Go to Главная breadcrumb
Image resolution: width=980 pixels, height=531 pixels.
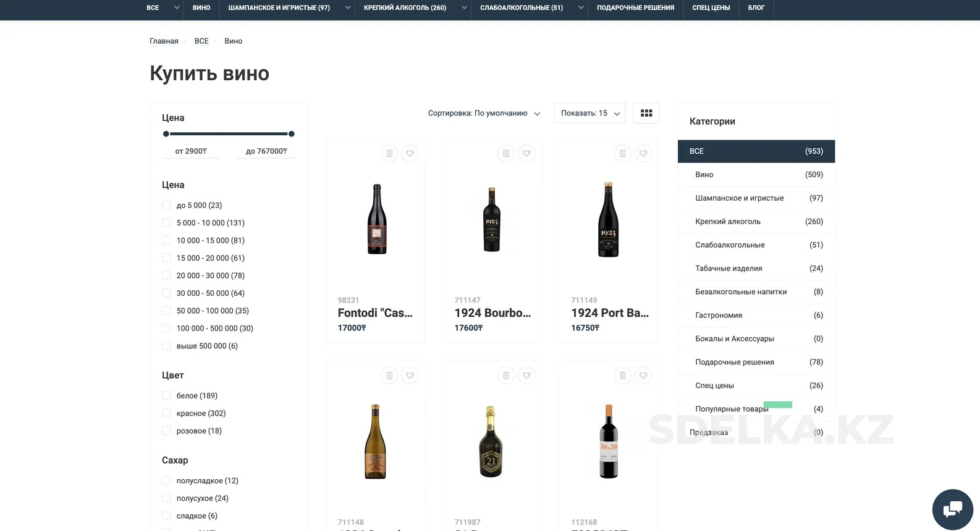[164, 41]
